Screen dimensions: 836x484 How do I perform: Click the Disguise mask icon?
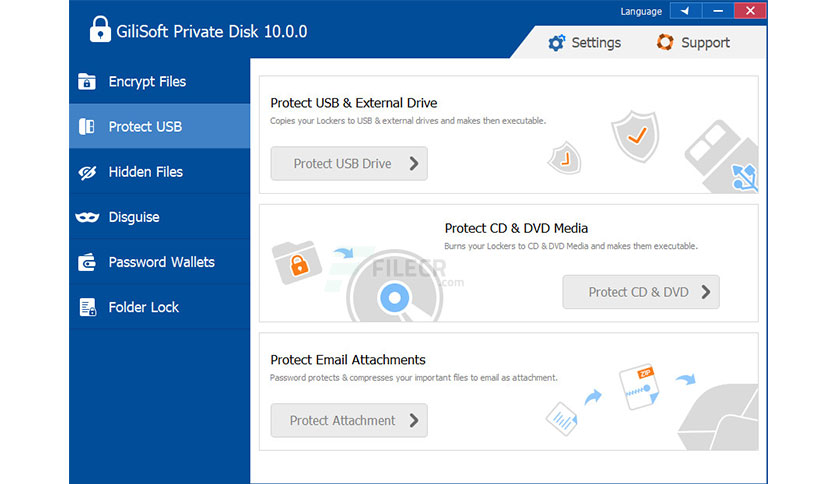tap(87, 217)
